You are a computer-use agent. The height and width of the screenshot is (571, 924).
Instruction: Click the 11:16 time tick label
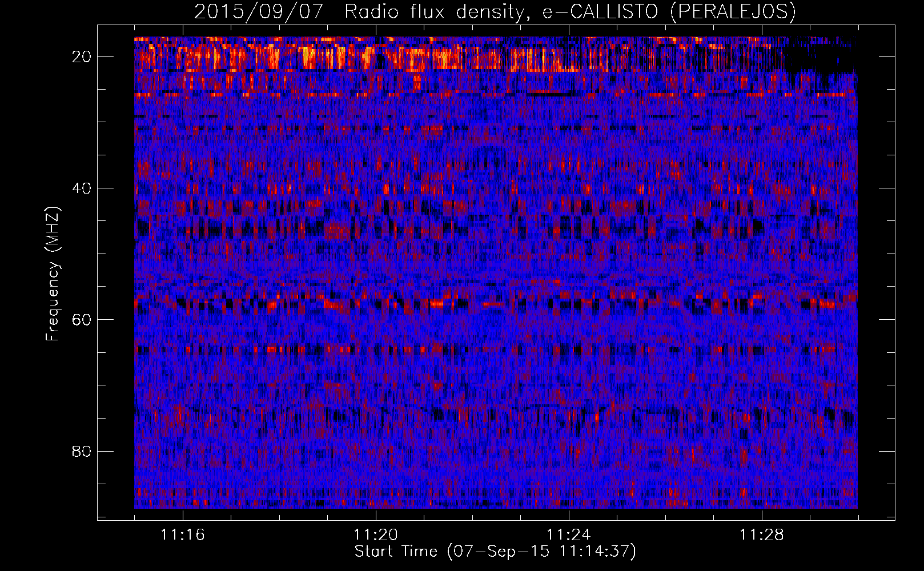183,535
